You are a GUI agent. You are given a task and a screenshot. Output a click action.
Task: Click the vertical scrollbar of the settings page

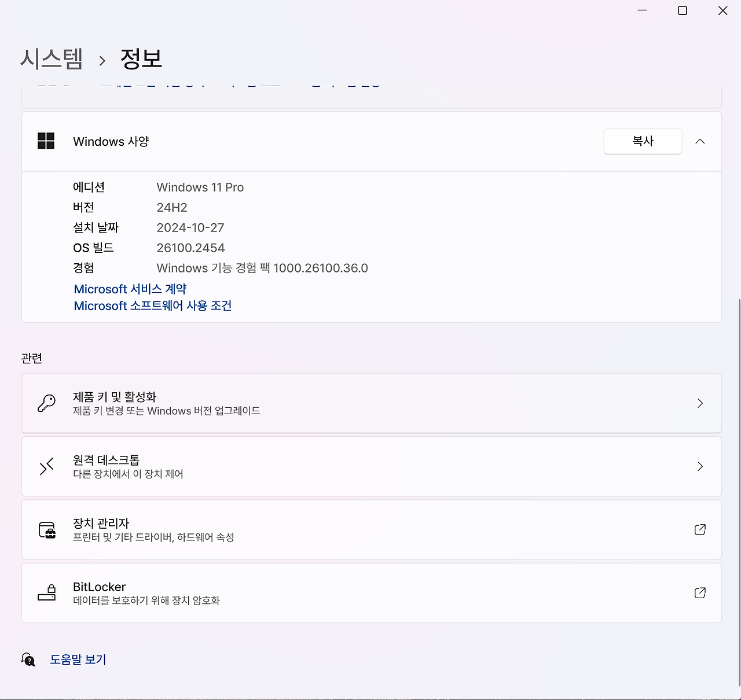click(x=739, y=492)
